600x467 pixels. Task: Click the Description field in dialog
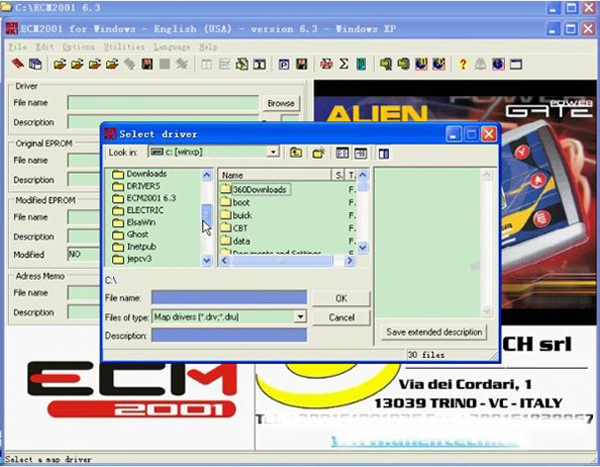pyautogui.click(x=229, y=335)
